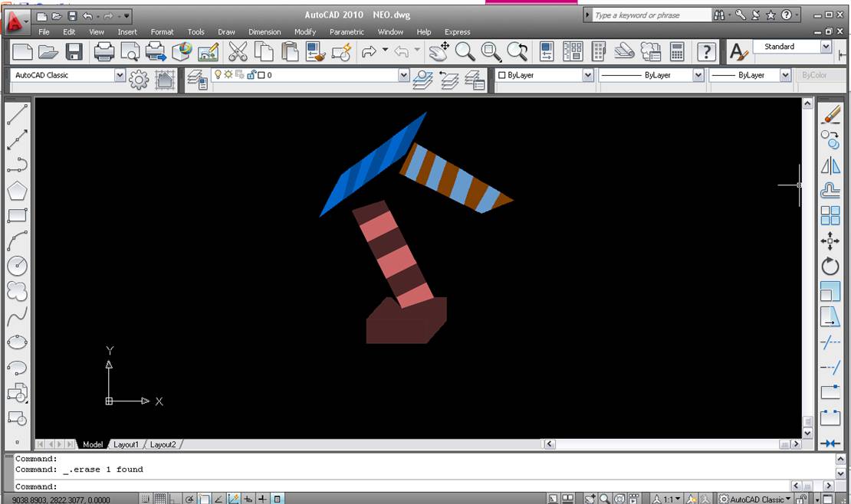This screenshot has height=504, width=851.
Task: Select the Move tool
Action: click(x=830, y=241)
